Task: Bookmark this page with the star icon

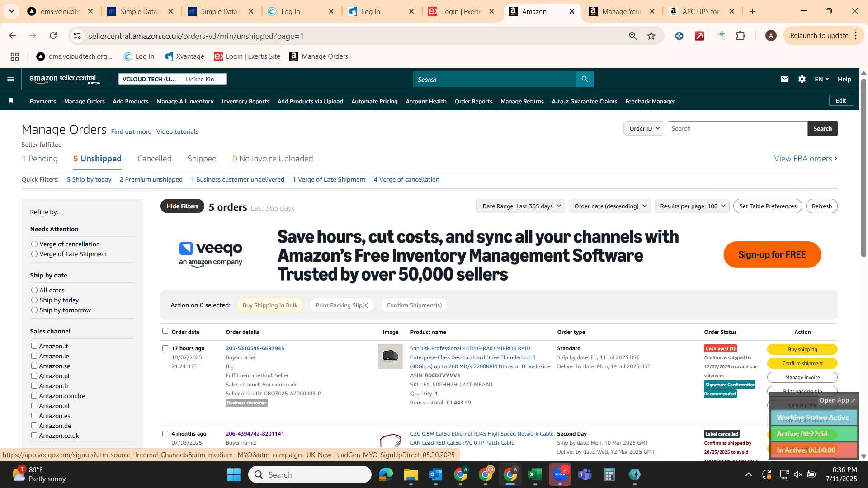Action: (651, 36)
